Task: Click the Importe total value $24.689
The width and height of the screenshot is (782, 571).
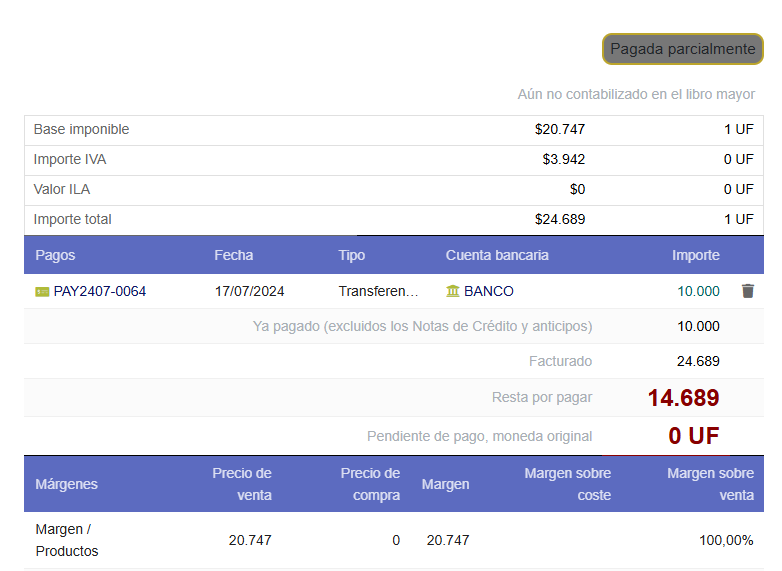Action: tap(560, 219)
